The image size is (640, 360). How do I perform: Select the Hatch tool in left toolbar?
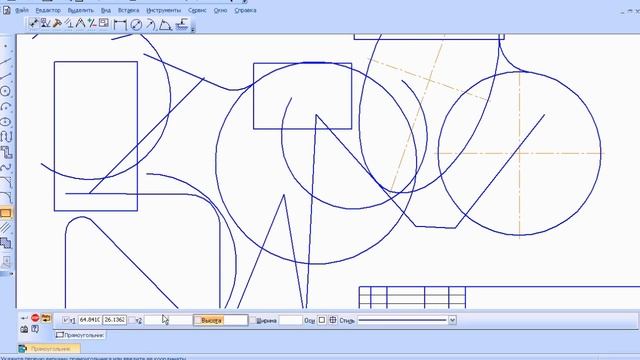[6, 228]
